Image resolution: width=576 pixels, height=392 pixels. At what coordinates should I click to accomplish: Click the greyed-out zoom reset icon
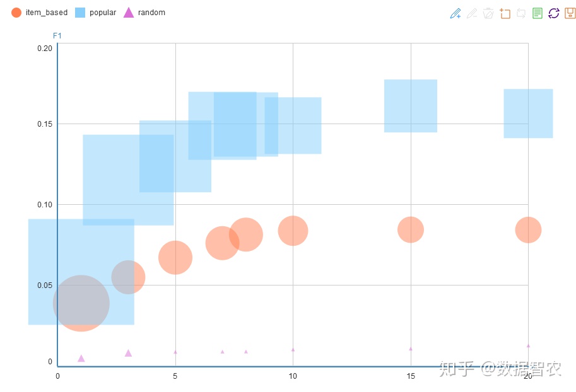point(521,13)
